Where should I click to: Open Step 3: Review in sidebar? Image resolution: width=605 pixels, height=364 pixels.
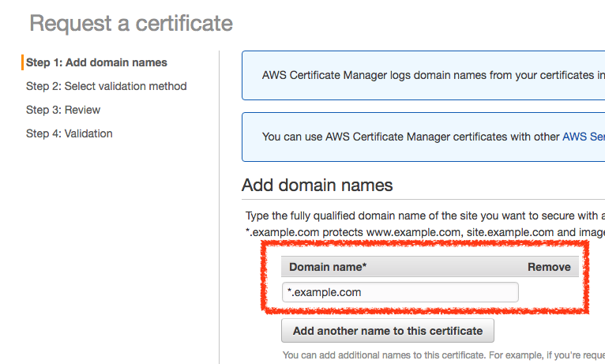63,110
